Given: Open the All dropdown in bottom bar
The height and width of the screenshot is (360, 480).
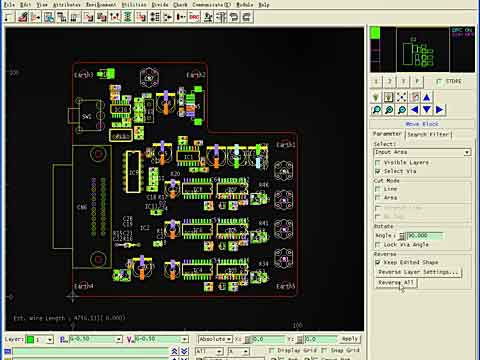Looking at the screenshot, I should [209, 351].
